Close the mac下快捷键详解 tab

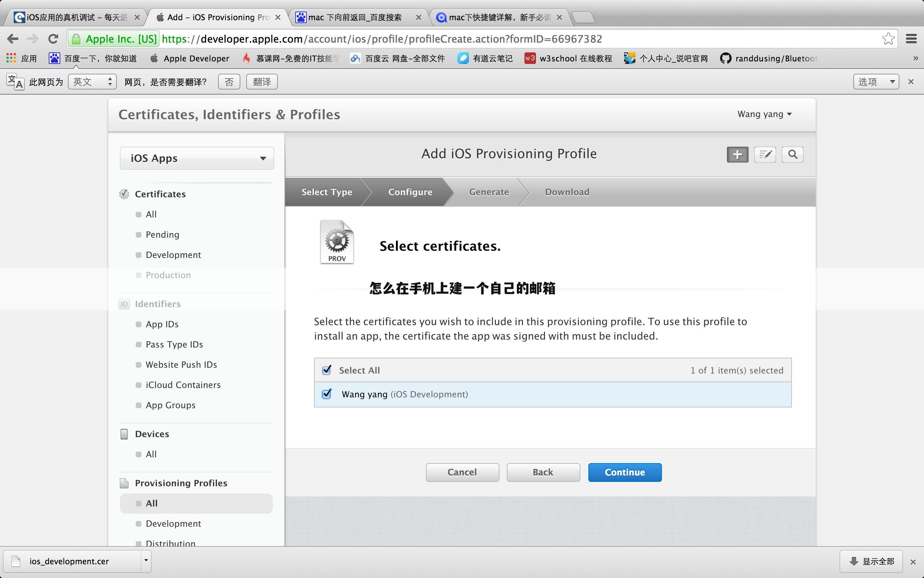click(559, 17)
